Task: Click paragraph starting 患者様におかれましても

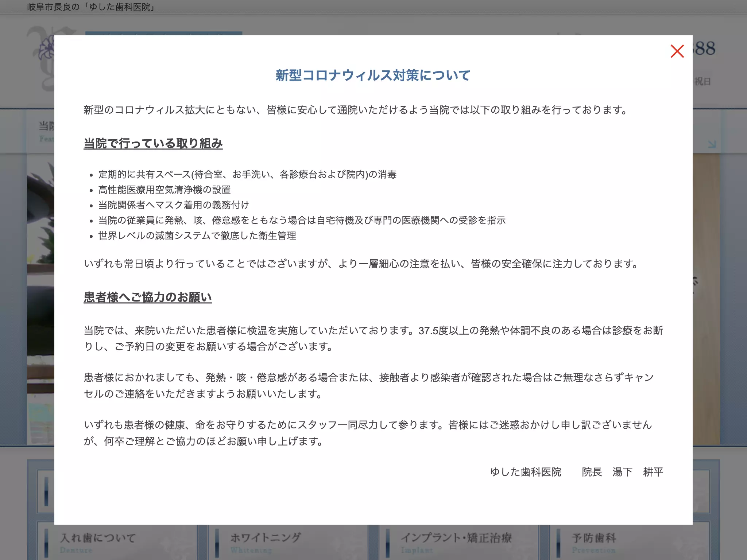Action: (369, 386)
